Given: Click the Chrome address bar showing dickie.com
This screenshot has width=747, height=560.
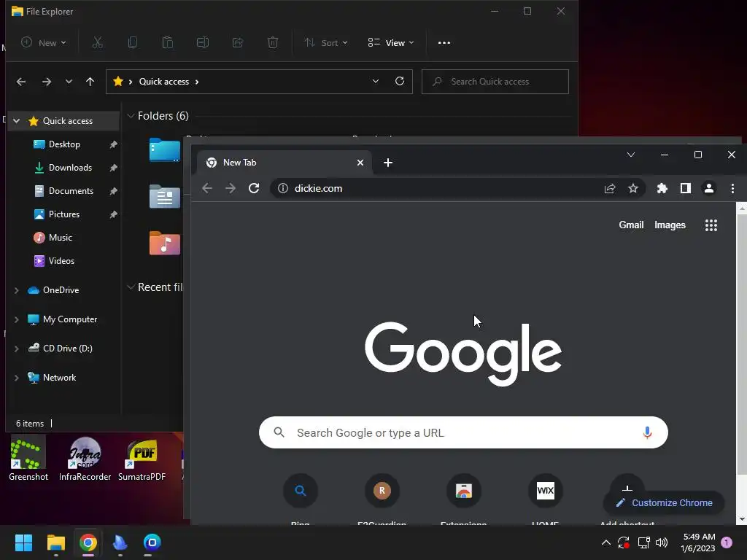Looking at the screenshot, I should pyautogui.click(x=457, y=189).
